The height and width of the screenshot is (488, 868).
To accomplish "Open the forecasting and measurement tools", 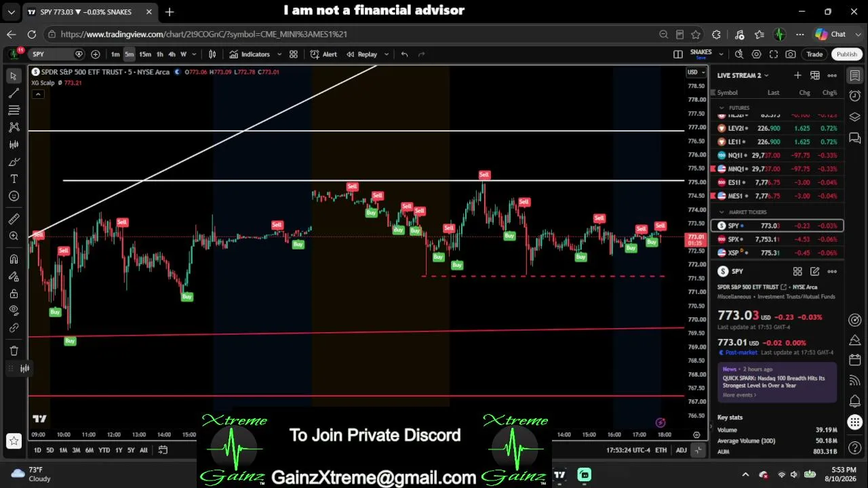I will tap(14, 144).
